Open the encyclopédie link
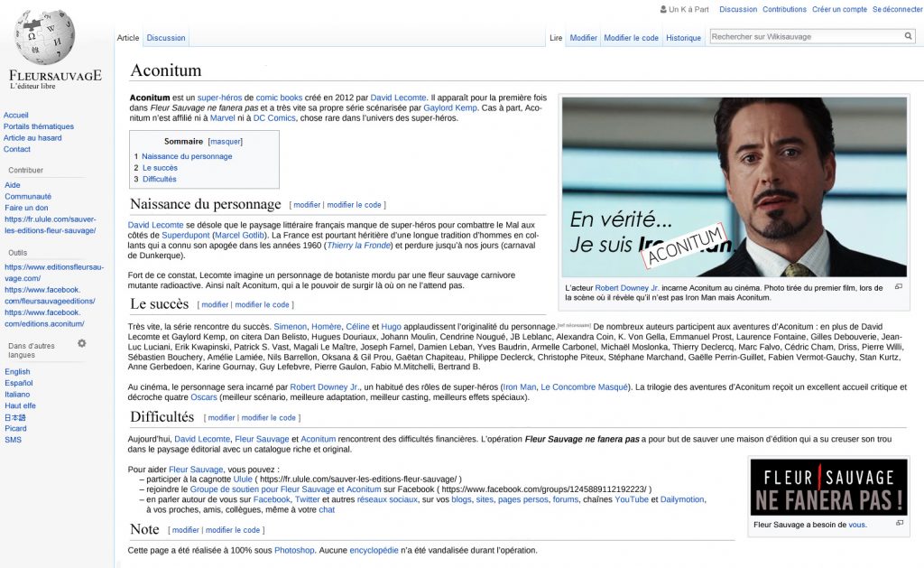 (374, 550)
